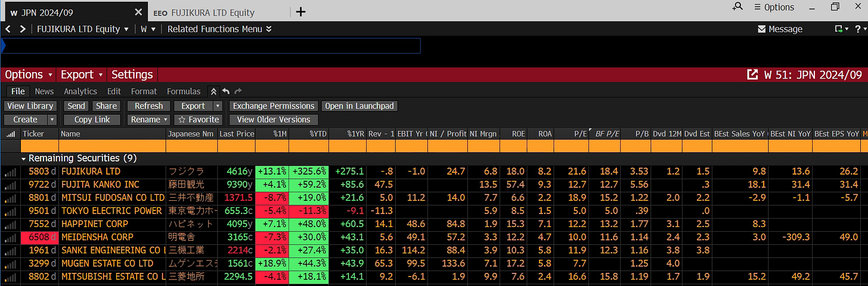Image resolution: width=868 pixels, height=286 pixels.
Task: Collapse the Remaining Securities group
Action: pos(24,158)
